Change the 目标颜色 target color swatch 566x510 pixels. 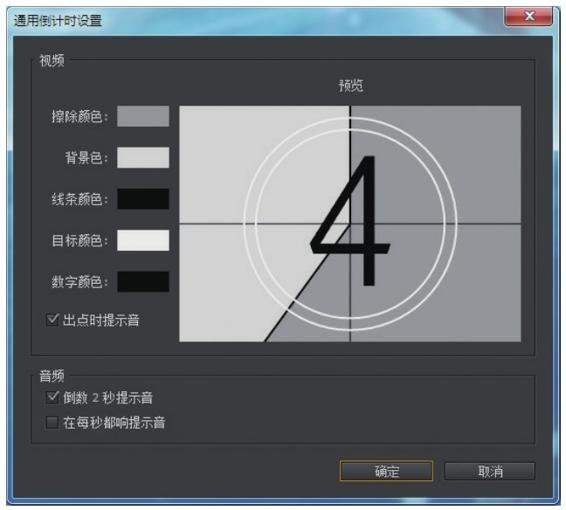pyautogui.click(x=143, y=240)
